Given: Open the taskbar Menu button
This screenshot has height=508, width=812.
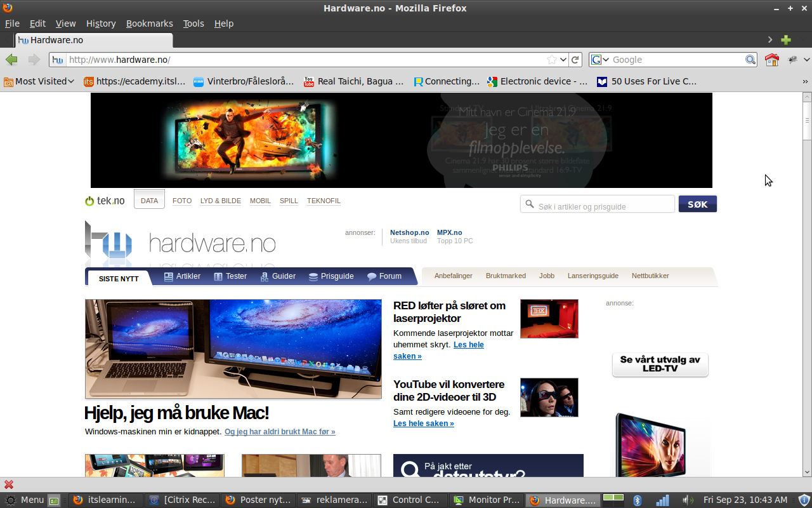Looking at the screenshot, I should 25,500.
